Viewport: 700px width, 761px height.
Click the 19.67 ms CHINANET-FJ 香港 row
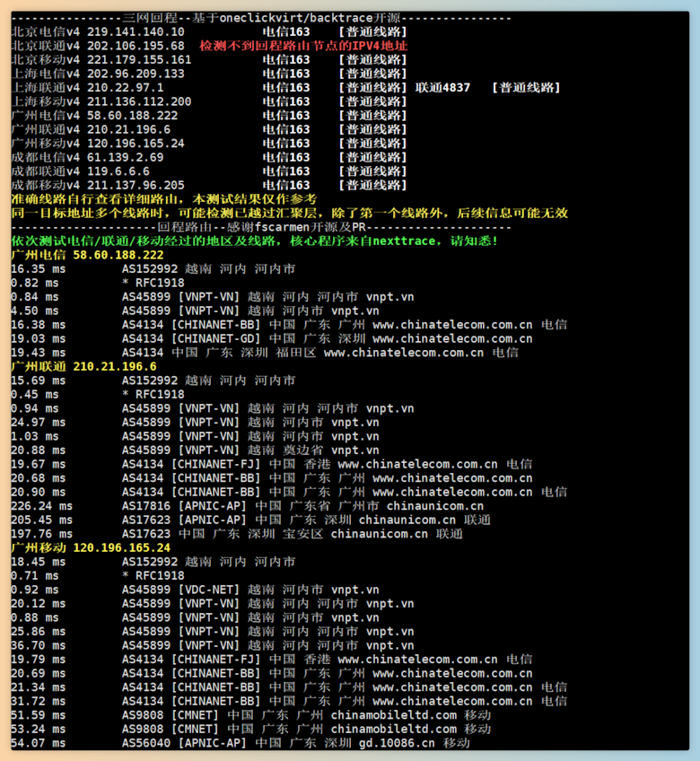click(272, 465)
